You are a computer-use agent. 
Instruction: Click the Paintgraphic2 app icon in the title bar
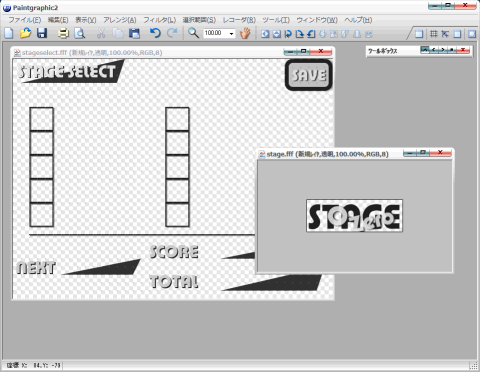pos(7,8)
